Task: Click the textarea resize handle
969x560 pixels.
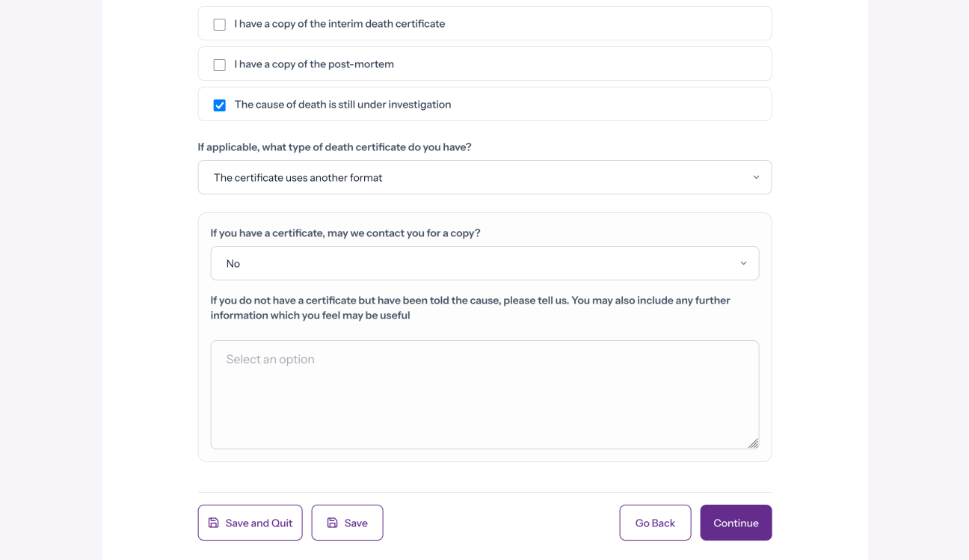Action: pyautogui.click(x=754, y=443)
